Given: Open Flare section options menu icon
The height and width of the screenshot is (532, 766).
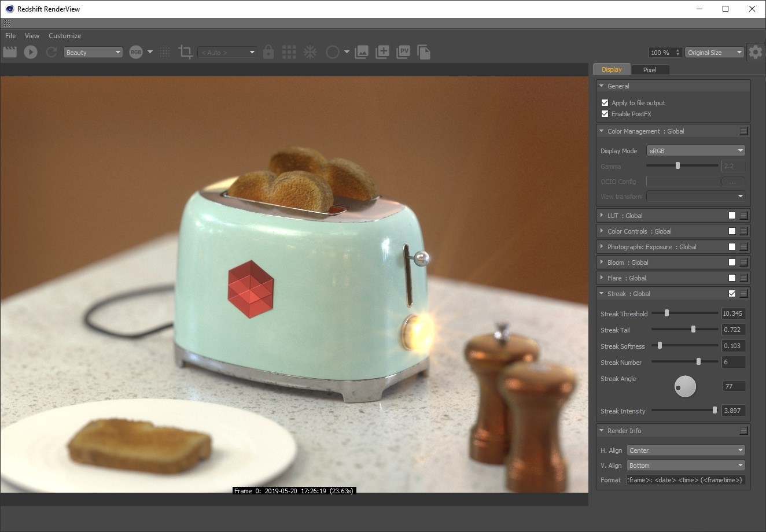Looking at the screenshot, I should tap(744, 278).
